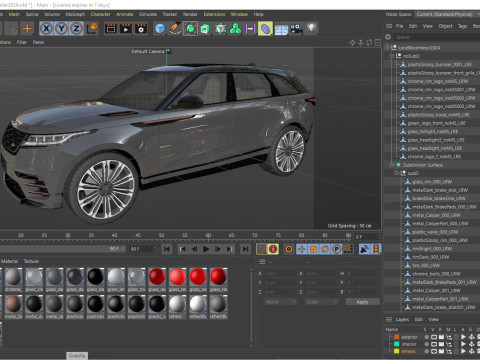The height and width of the screenshot is (360, 480).
Task: Click the Floor environment icon
Action: click(x=281, y=29)
